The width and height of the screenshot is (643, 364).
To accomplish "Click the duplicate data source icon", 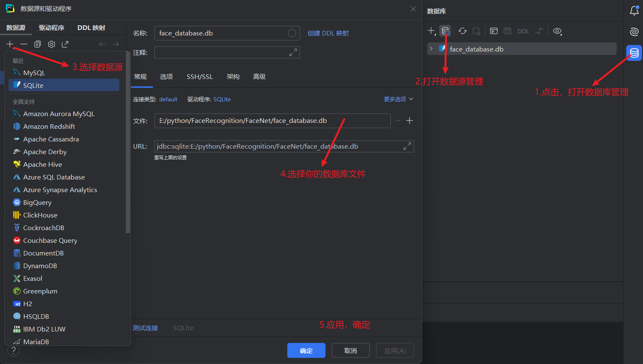I will 38,44.
